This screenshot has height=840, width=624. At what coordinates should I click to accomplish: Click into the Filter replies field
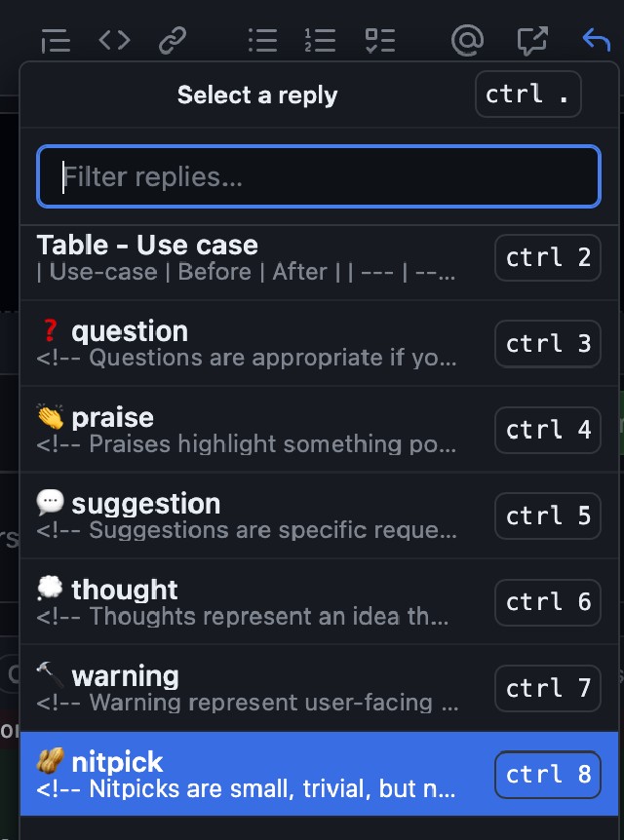(x=319, y=176)
